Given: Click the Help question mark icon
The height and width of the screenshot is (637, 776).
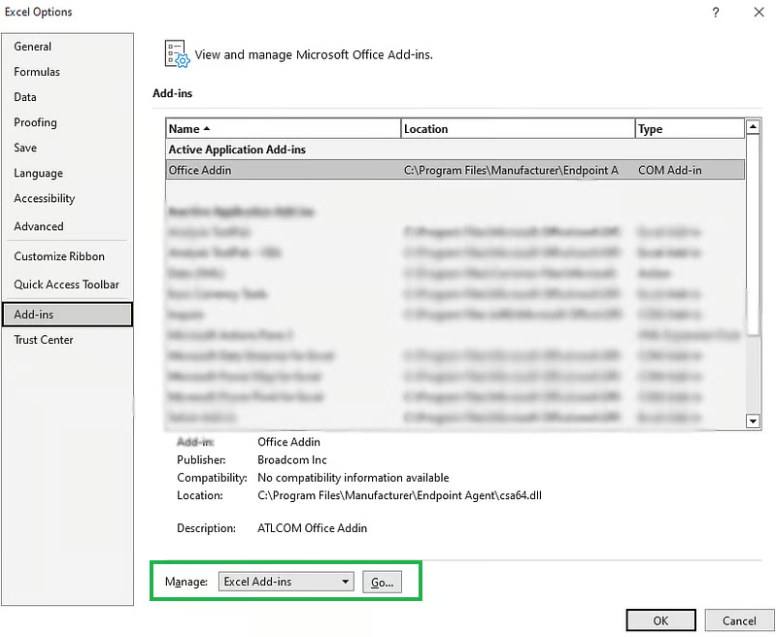Looking at the screenshot, I should click(x=715, y=12).
